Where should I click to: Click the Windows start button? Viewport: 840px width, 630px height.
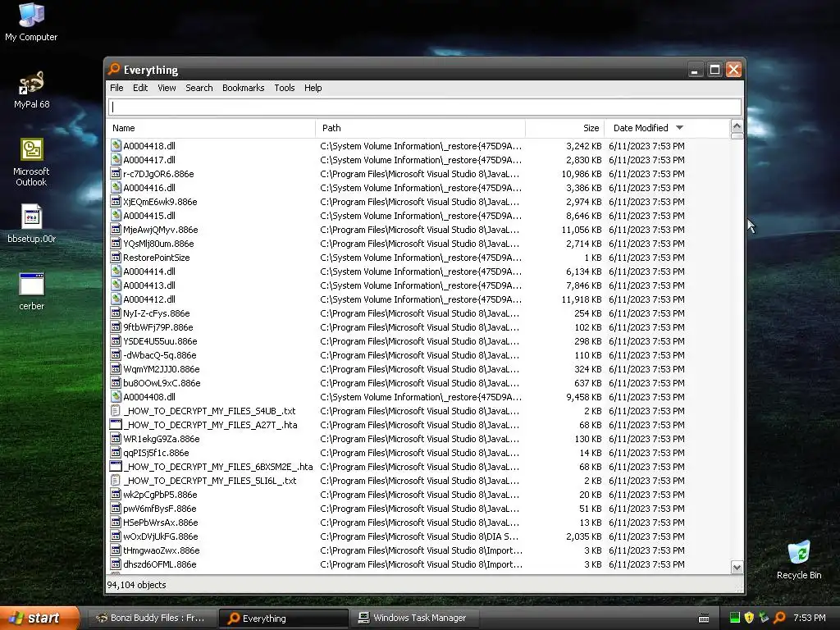pyautogui.click(x=39, y=618)
